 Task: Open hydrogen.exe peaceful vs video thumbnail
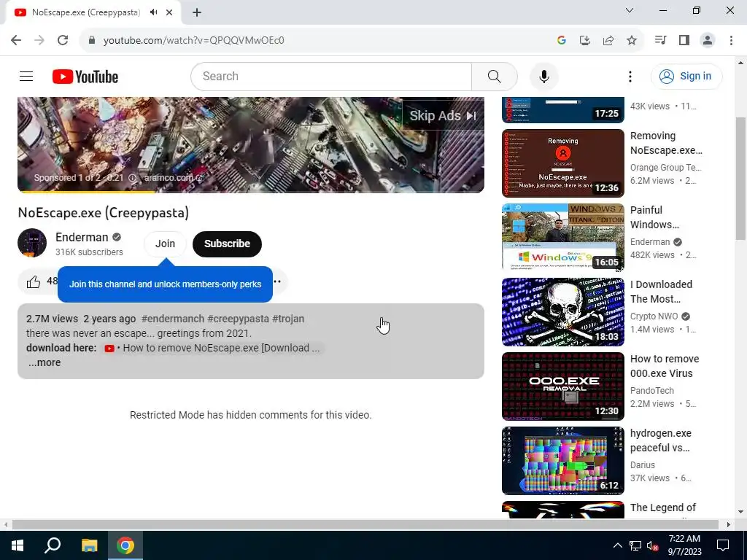click(562, 461)
